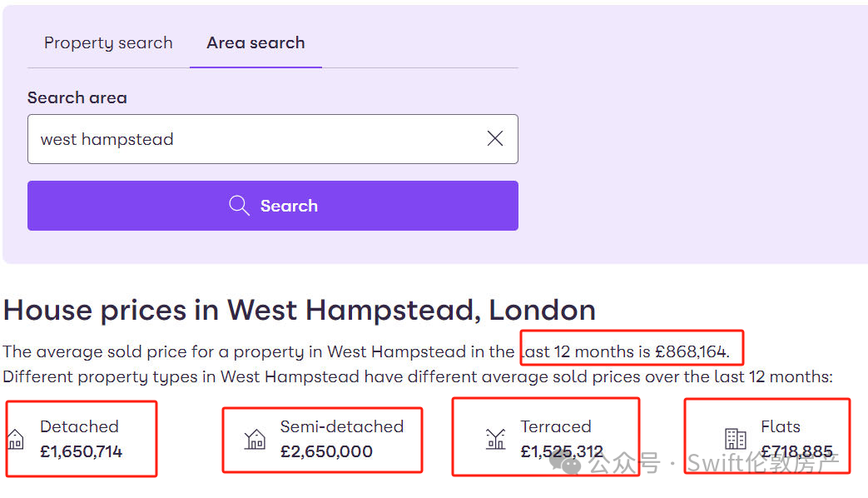
Task: Click the Semi-detached house icon
Action: click(255, 439)
